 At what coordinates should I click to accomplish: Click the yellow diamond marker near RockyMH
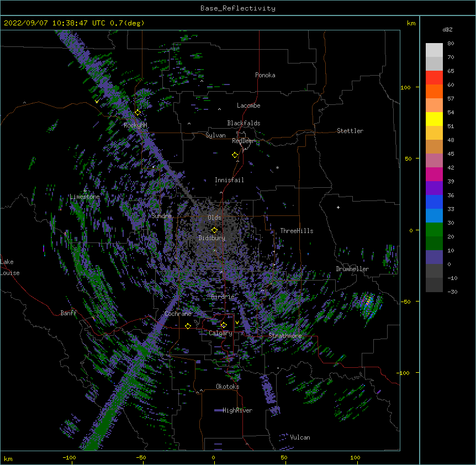coord(138,113)
